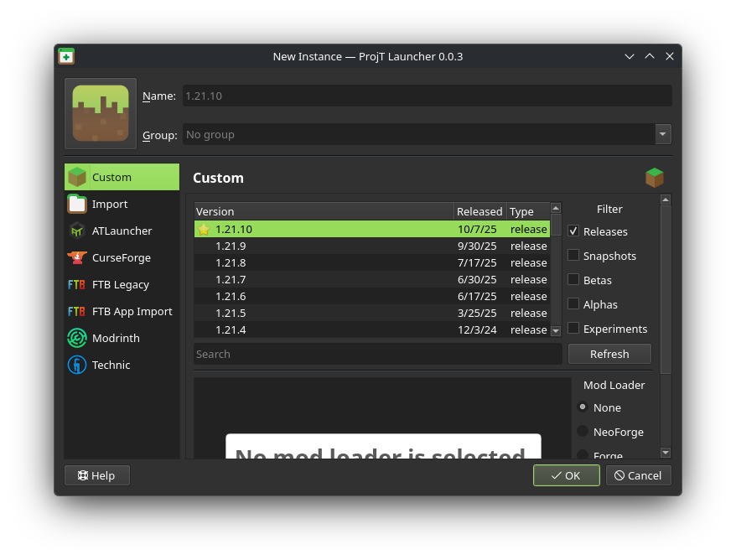Uncheck the Releases filter

[x=573, y=231]
